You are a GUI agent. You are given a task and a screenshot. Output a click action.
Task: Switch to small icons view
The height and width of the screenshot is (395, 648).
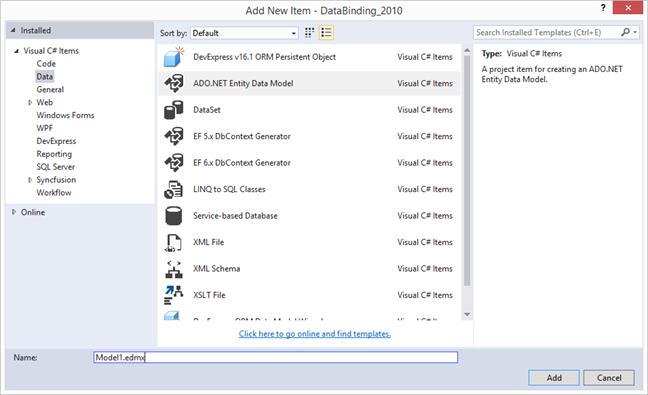310,33
